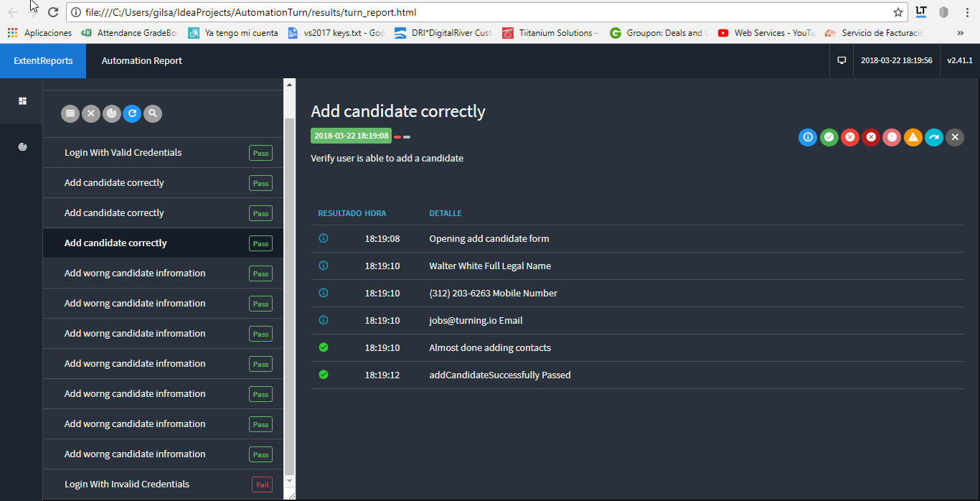Click the (312) 203-6263 Mobile Number step
980x501 pixels.
637,293
